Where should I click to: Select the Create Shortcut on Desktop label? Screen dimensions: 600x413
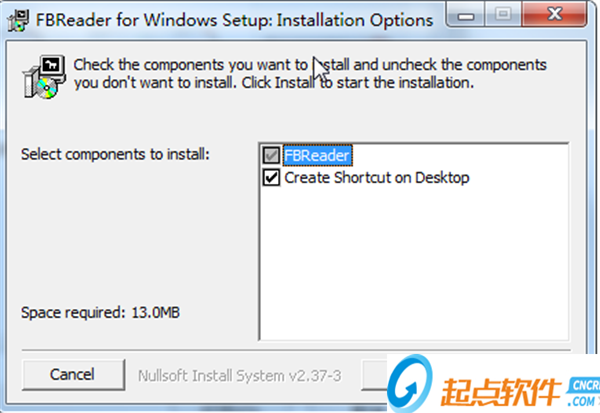376,178
